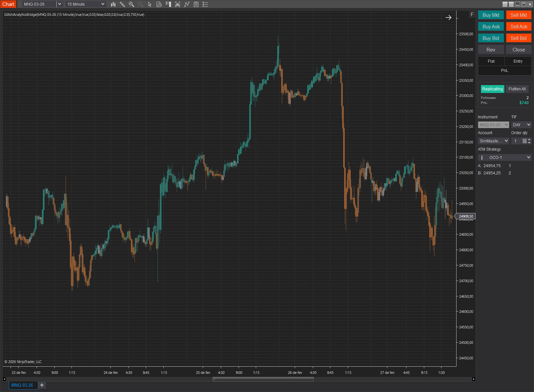Toggle the Chart Trader panel icon
This screenshot has width=534, height=392.
(168, 4)
